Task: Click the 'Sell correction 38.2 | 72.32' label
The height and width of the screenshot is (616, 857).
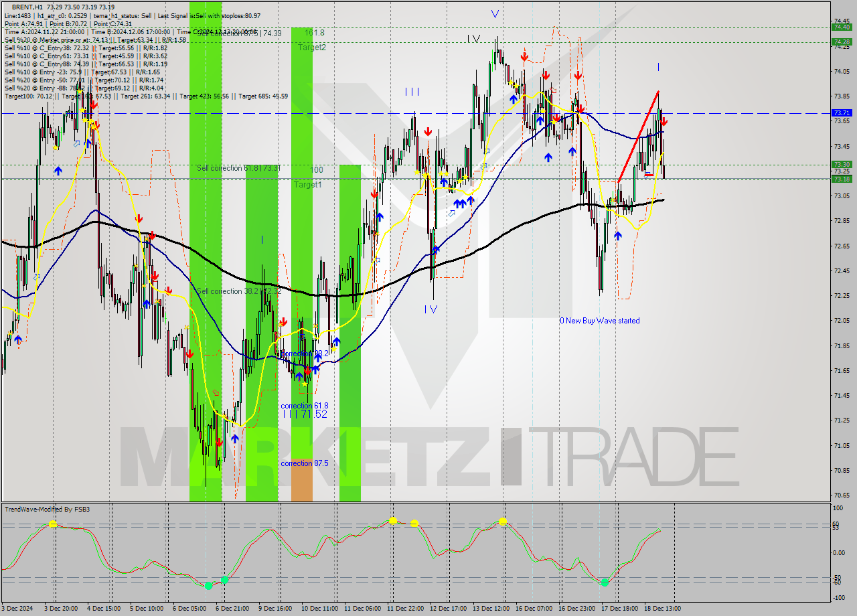Action: 238,291
